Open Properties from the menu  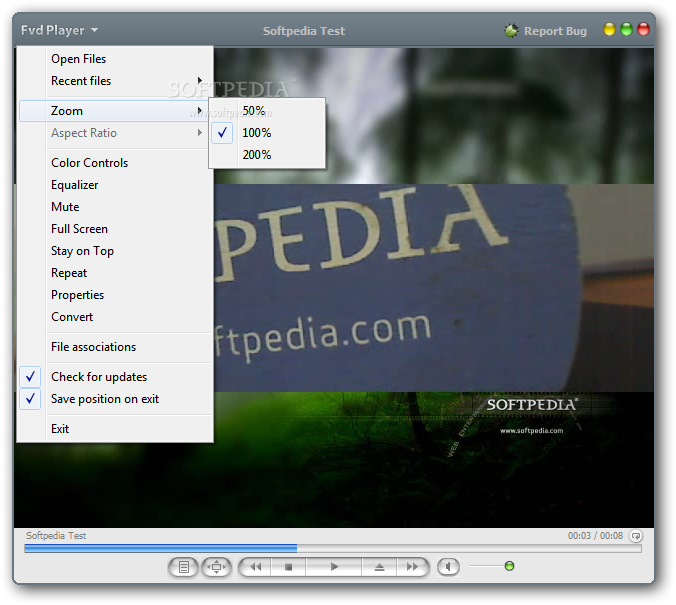114,295
